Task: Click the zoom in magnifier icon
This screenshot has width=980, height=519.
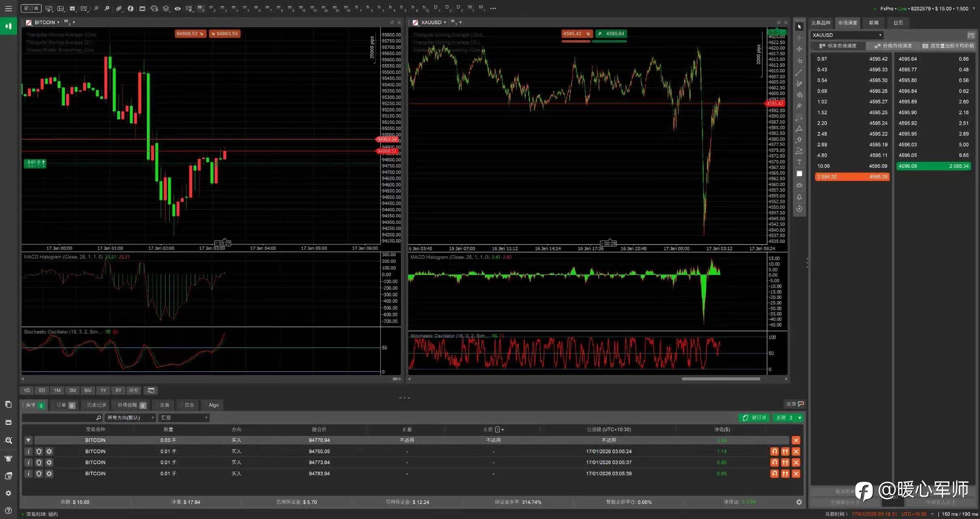Action: click(x=107, y=8)
